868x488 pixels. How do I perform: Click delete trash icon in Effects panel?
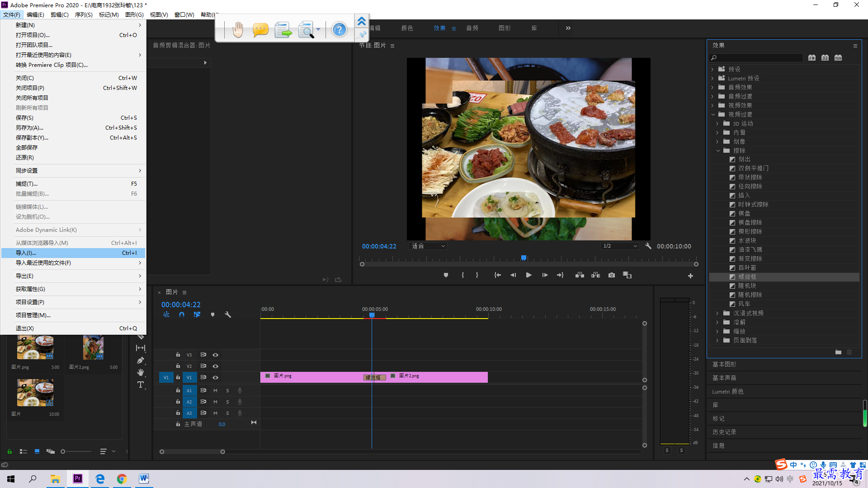click(x=849, y=352)
